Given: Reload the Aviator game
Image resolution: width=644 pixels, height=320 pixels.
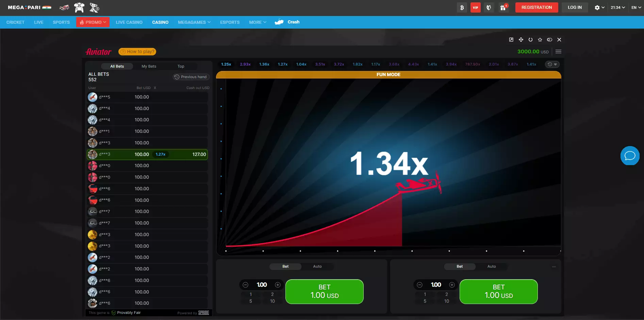Looking at the screenshot, I should coord(530,40).
